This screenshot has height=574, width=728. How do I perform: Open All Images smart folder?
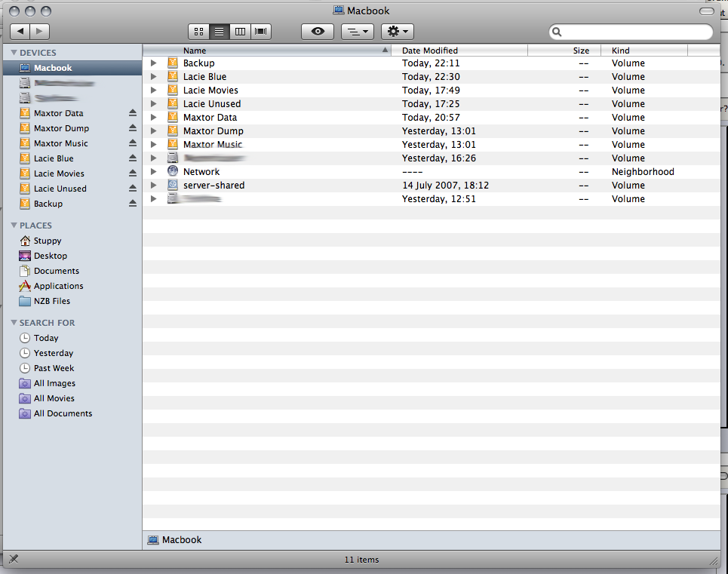click(x=72, y=383)
